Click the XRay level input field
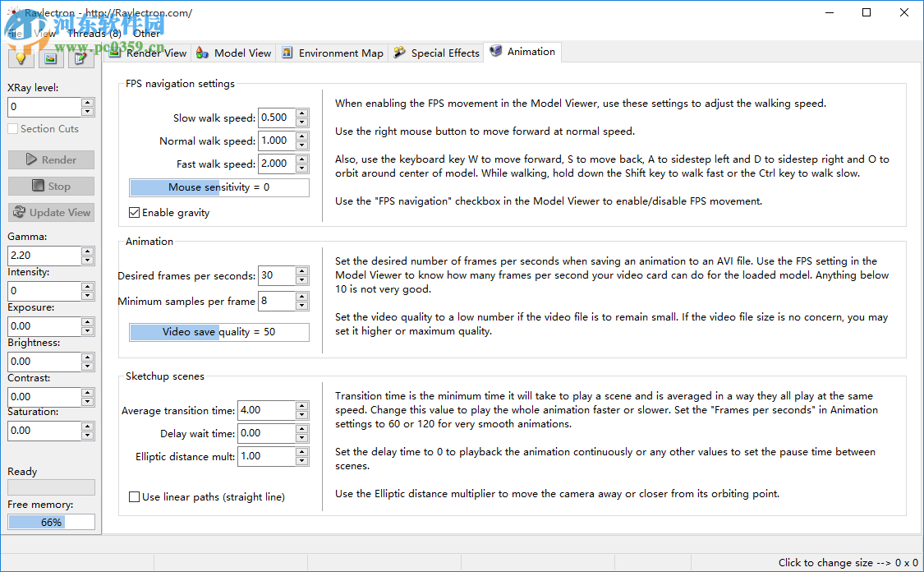The height and width of the screenshot is (572, 924). coord(44,107)
